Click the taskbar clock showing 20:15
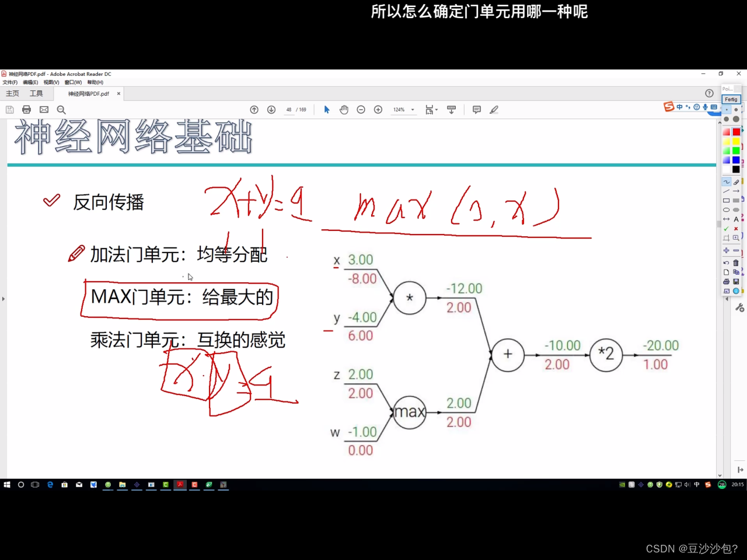 coord(738,485)
